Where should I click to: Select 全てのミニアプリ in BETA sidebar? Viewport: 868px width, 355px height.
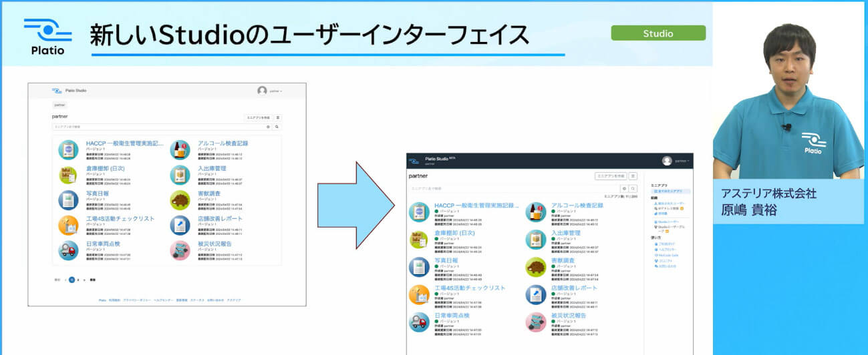[670, 192]
